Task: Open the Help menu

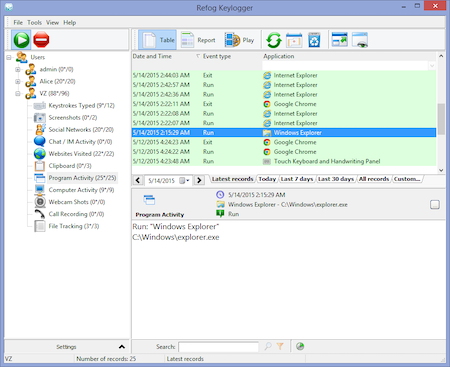Action: click(x=70, y=23)
